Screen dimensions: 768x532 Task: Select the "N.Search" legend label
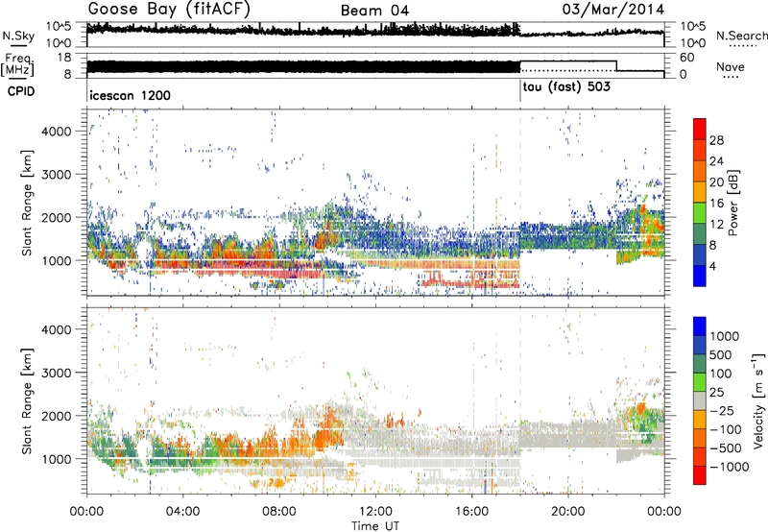point(741,36)
